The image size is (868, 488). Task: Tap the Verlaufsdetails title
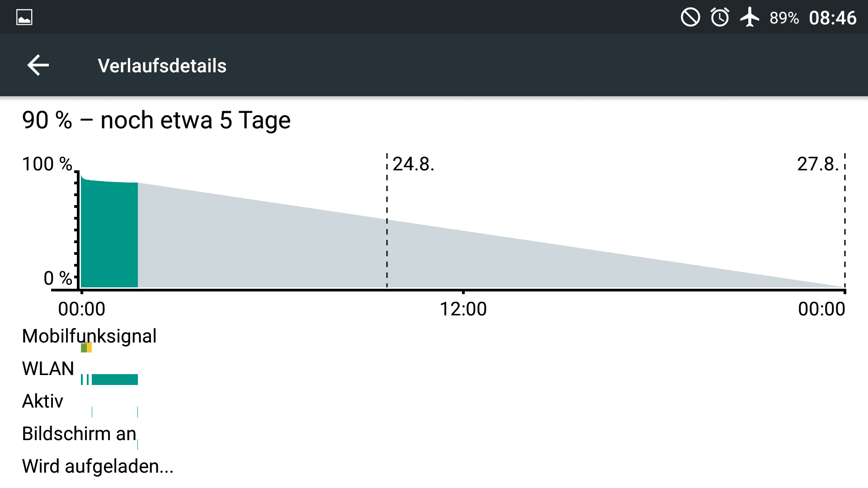point(162,66)
